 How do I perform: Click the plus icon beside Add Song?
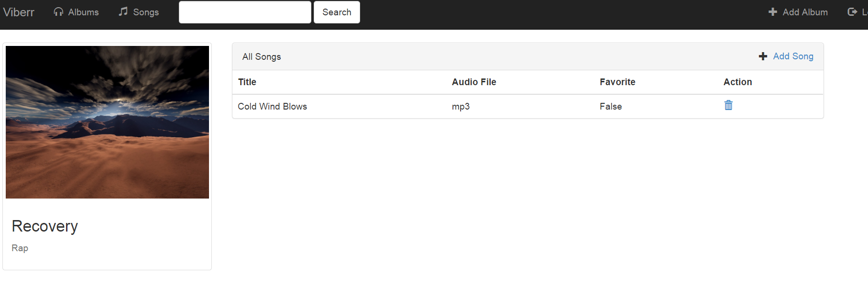coord(763,56)
